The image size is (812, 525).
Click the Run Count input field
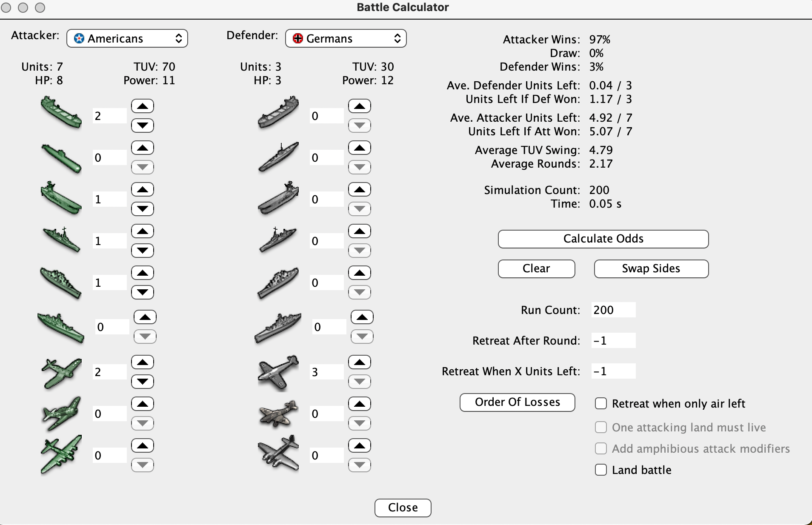613,310
